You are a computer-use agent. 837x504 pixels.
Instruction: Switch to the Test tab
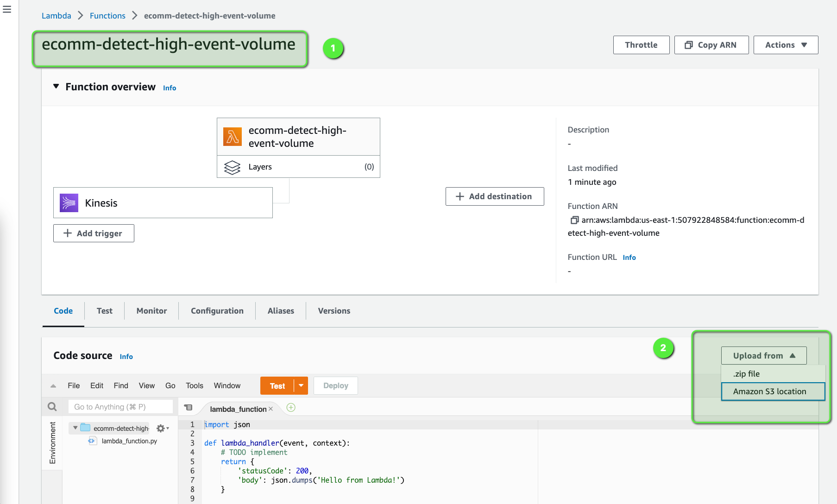pyautogui.click(x=105, y=311)
